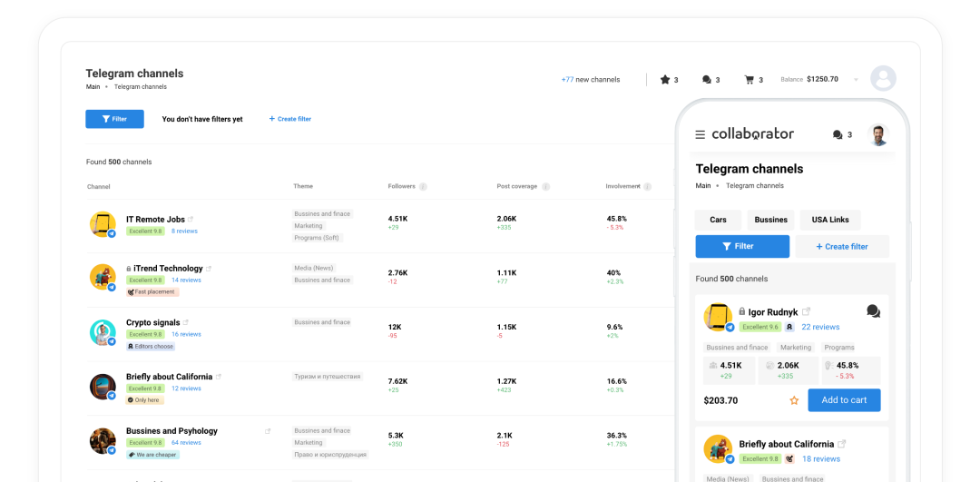Open 18 reviews link

[x=820, y=459]
